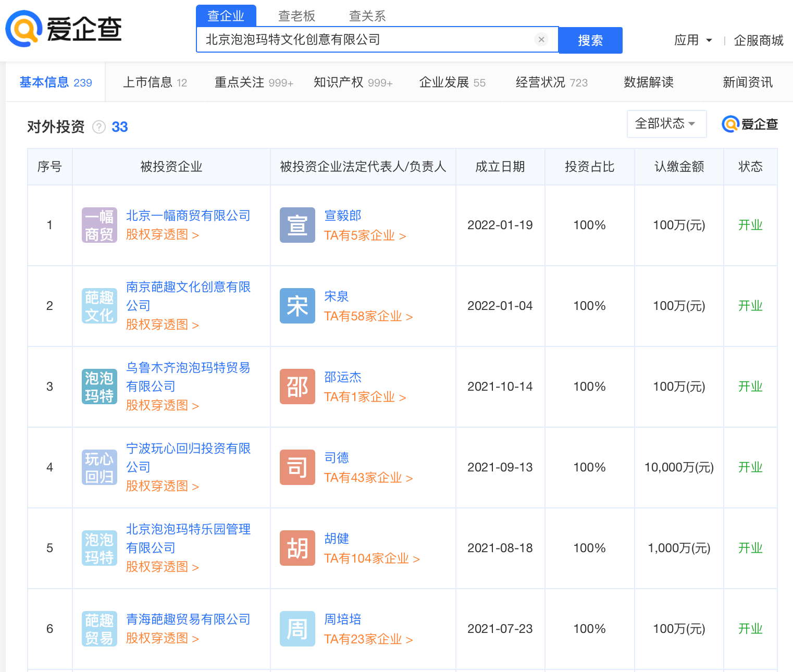Screen dimensions: 793x672
Task: Open 宋泉 person profile link
Action: click(336, 296)
